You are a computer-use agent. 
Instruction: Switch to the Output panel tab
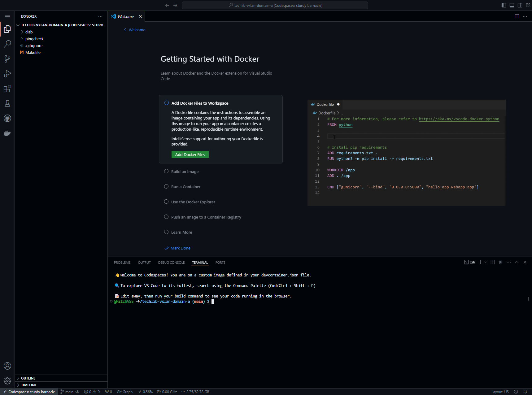pyautogui.click(x=144, y=263)
